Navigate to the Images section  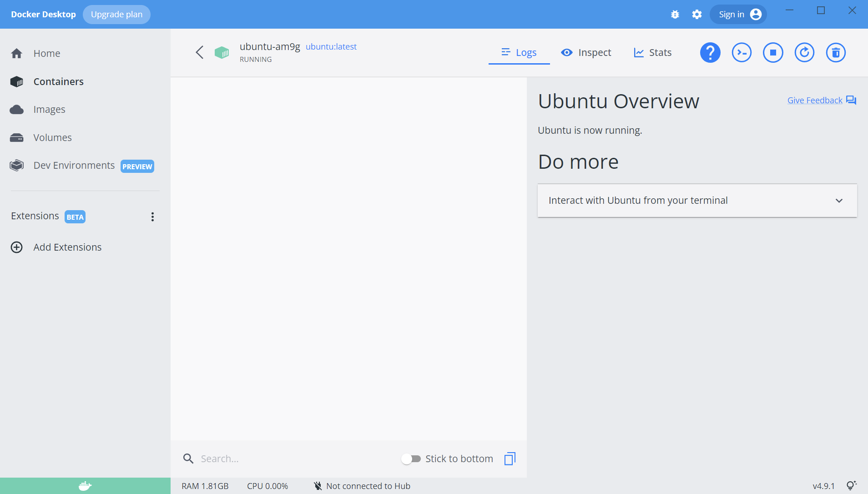point(50,109)
